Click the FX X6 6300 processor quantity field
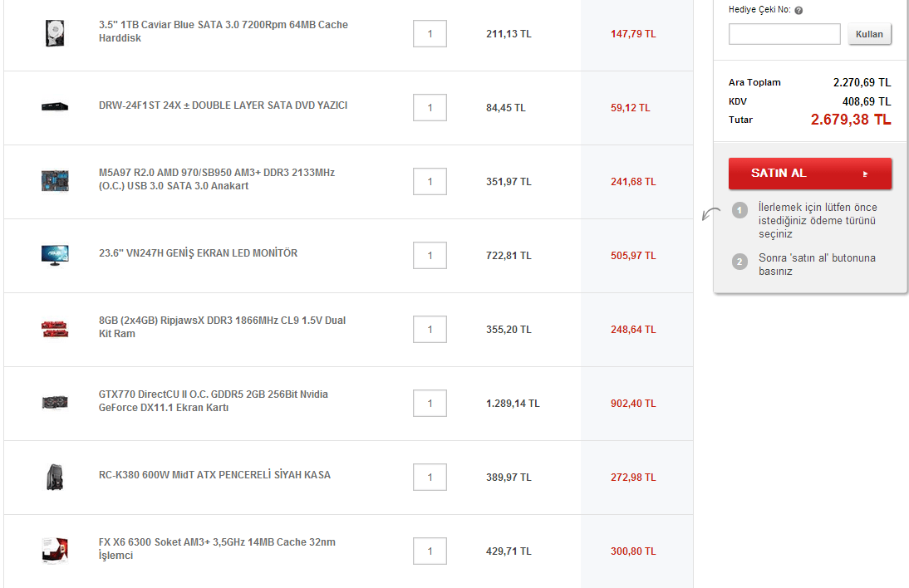The width and height of the screenshot is (909, 588). 430,551
